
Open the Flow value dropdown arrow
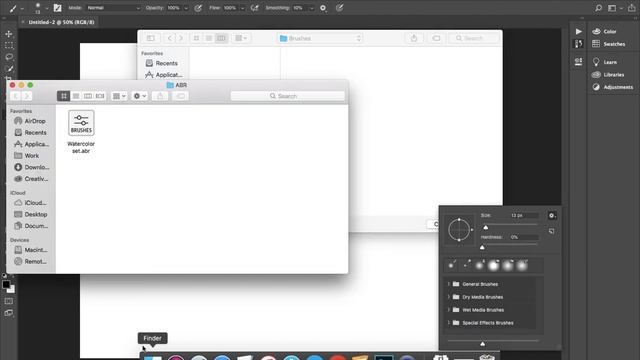coord(242,8)
